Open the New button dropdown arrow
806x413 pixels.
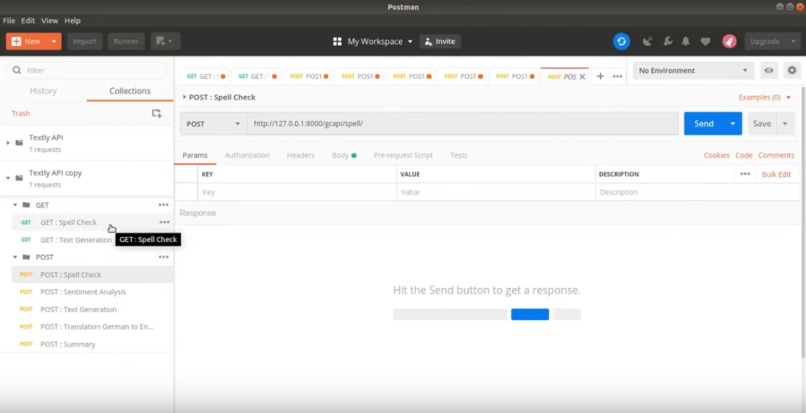(53, 41)
